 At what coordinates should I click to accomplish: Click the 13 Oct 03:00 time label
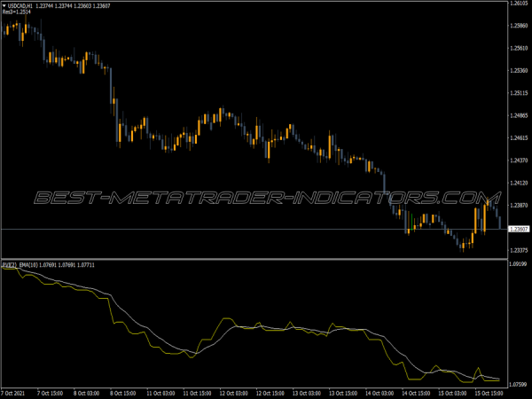pos(307,394)
